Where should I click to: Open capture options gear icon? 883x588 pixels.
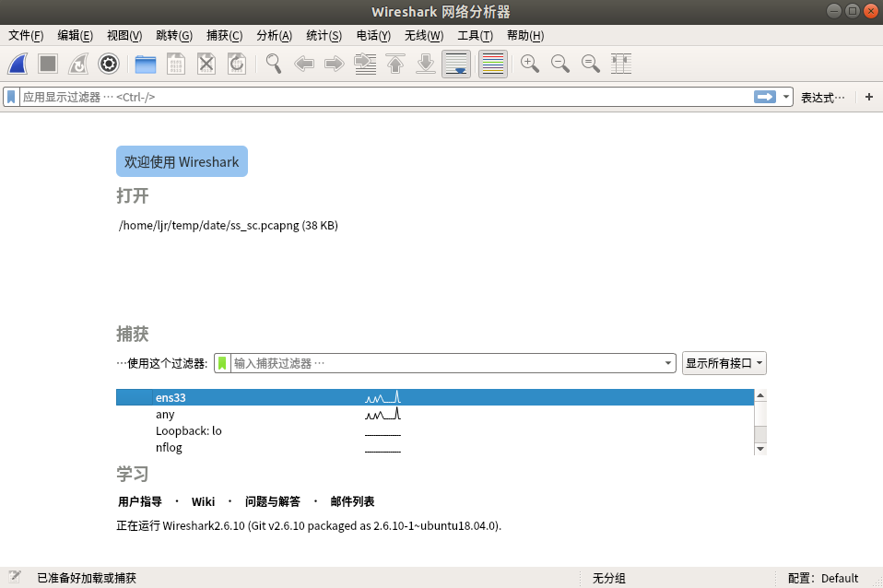point(109,64)
